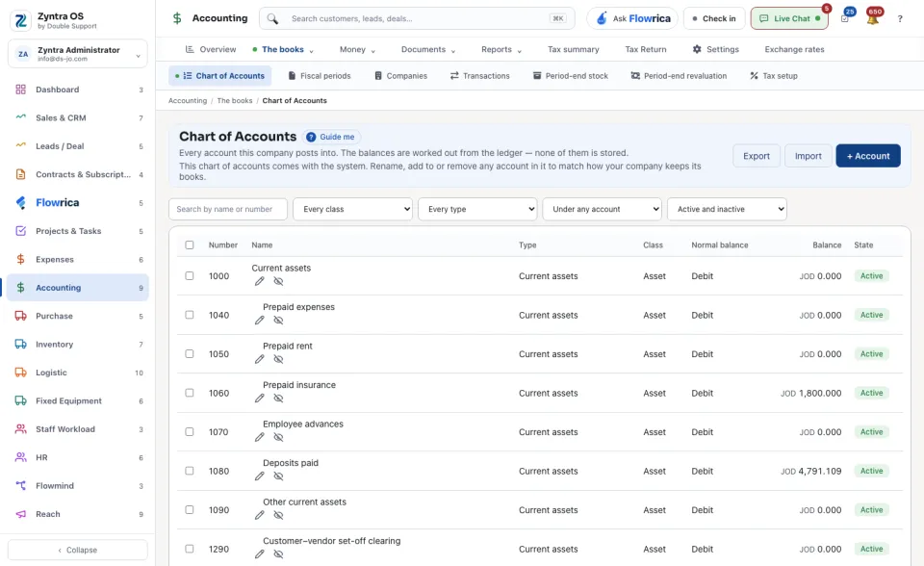
Task: Check the box for account 1040
Action: coord(190,314)
